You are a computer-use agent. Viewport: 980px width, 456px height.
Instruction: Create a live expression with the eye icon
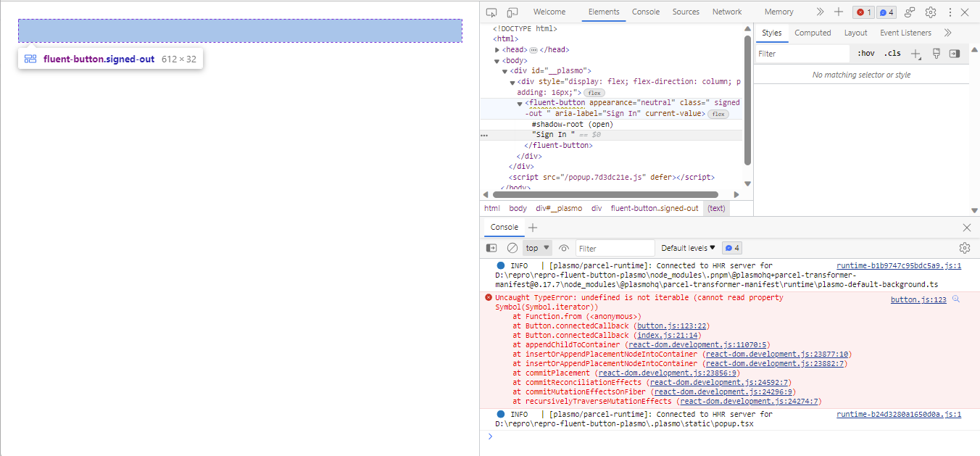tap(564, 247)
